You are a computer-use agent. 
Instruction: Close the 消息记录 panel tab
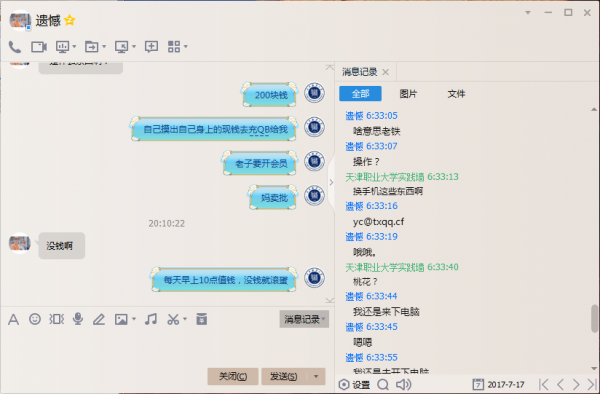[386, 72]
